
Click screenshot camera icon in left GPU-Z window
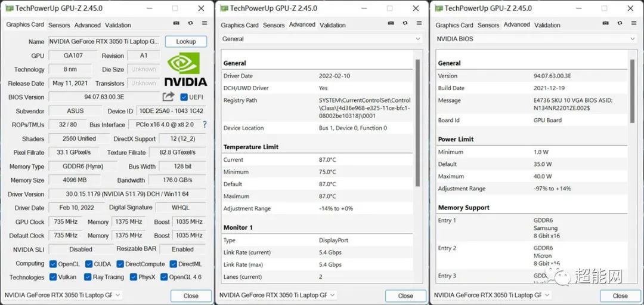point(176,23)
